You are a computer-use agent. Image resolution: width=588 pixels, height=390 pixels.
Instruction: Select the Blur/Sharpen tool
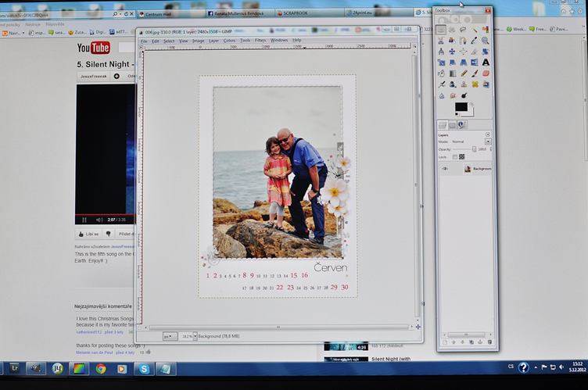pyautogui.click(x=442, y=95)
